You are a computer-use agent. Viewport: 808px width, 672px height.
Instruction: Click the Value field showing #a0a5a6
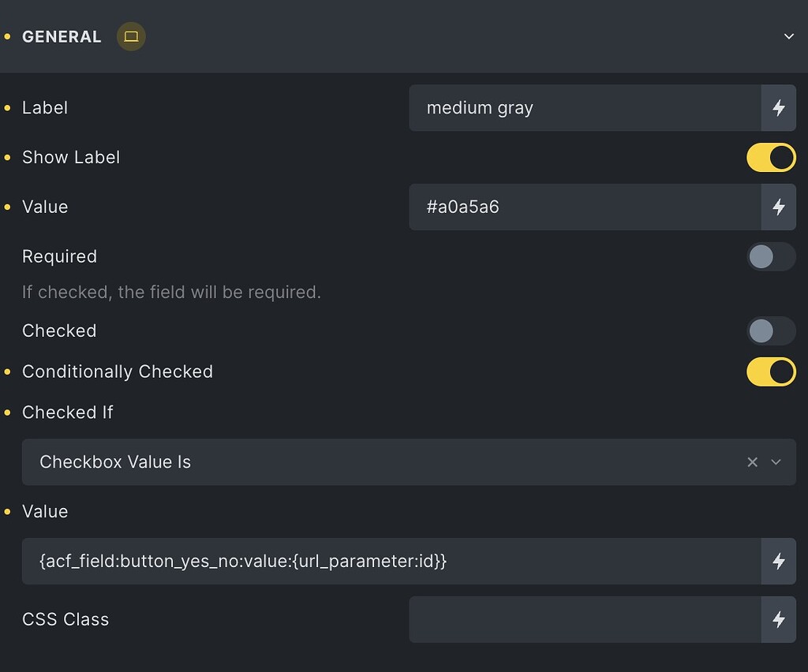click(584, 207)
